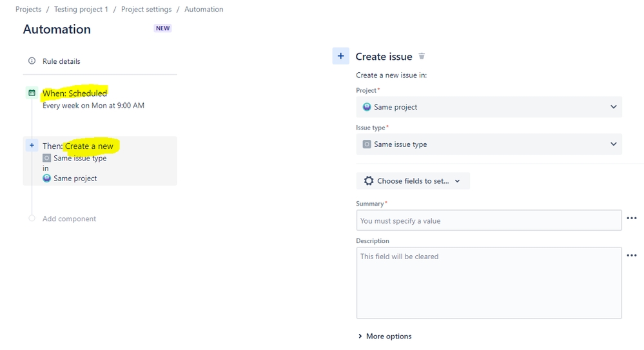Click the gear icon in Choose fields

point(369,180)
